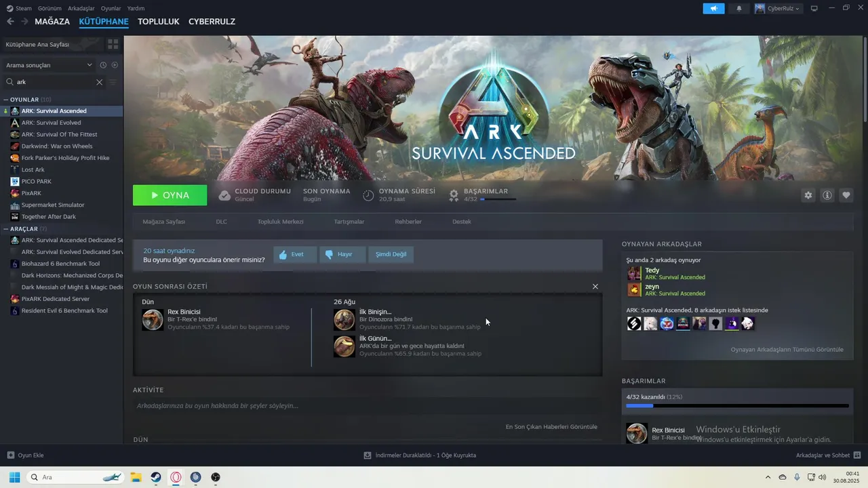Open the Yardım menu

click(136, 8)
